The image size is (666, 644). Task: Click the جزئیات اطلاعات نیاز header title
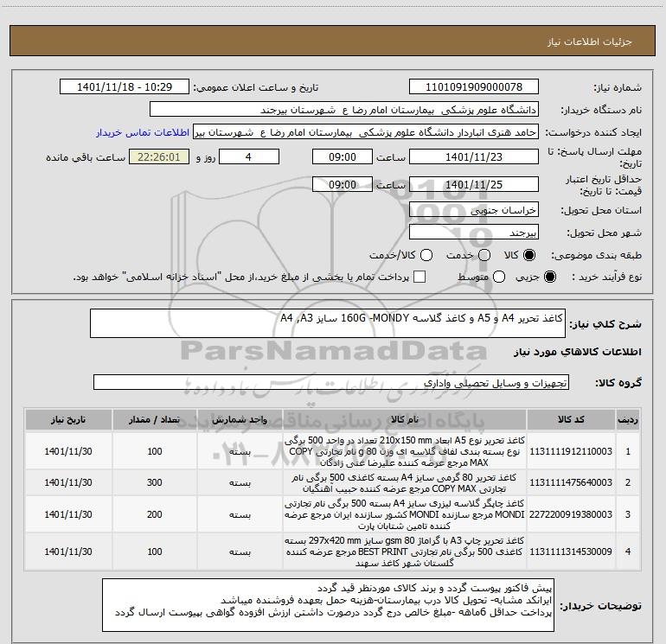[x=589, y=41]
